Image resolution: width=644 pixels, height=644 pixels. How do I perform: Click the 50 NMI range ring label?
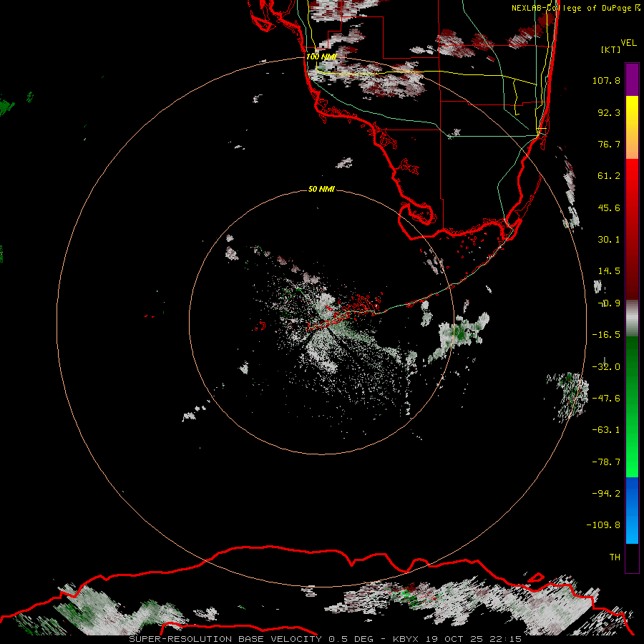coord(321,189)
